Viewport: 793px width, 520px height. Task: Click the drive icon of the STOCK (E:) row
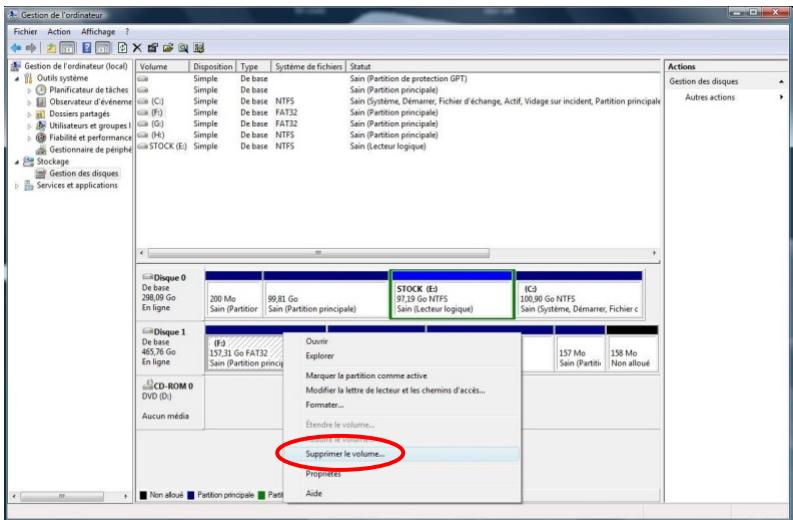point(143,146)
